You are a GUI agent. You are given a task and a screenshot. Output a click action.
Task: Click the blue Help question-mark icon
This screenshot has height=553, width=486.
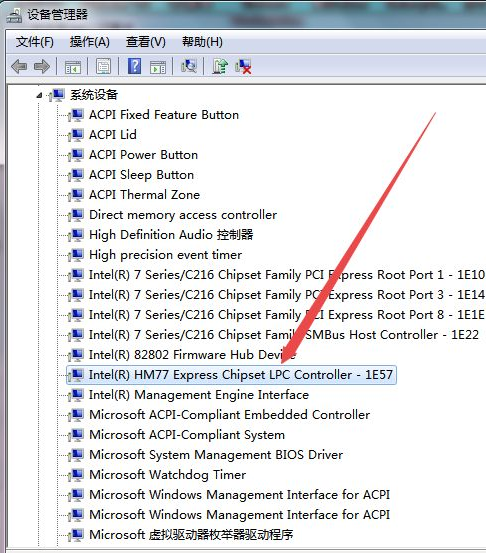(134, 66)
